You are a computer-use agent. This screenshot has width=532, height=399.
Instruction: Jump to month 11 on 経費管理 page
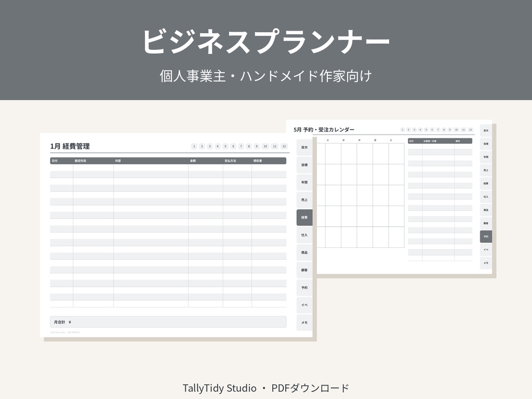click(x=275, y=146)
